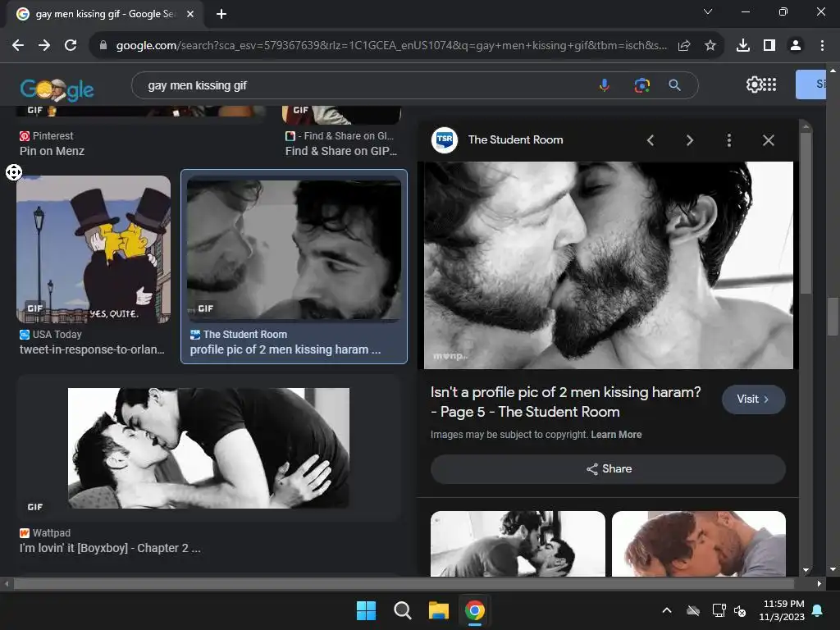The width and height of the screenshot is (840, 630).
Task: Open the large preview image
Action: pos(608,265)
